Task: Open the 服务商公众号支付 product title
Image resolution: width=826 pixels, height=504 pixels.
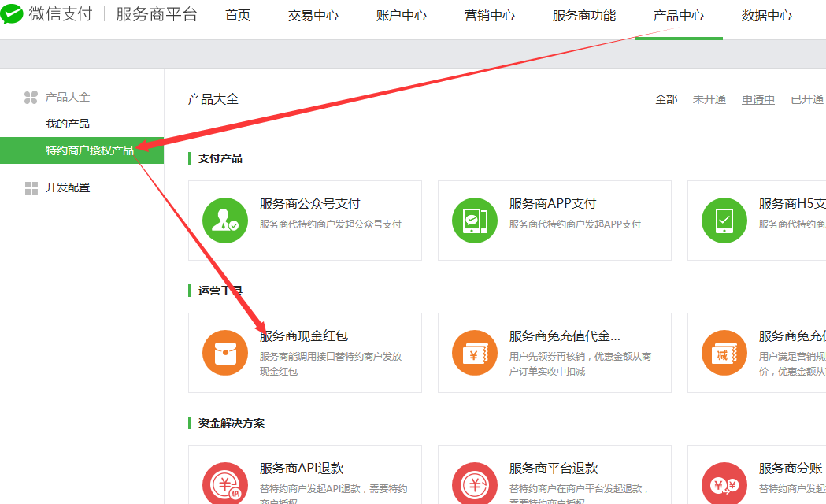Action: click(x=309, y=203)
